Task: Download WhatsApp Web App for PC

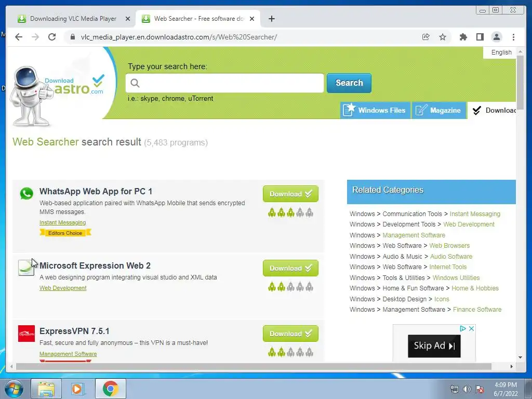Action: pyautogui.click(x=290, y=194)
